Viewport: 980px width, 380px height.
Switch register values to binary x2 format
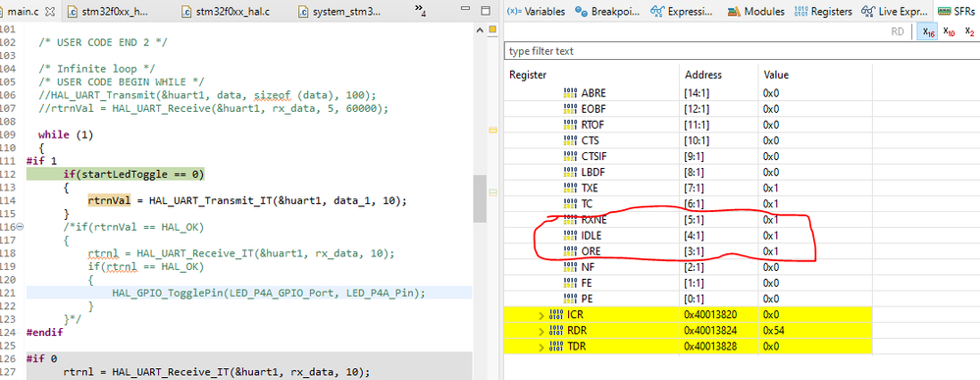[x=969, y=32]
